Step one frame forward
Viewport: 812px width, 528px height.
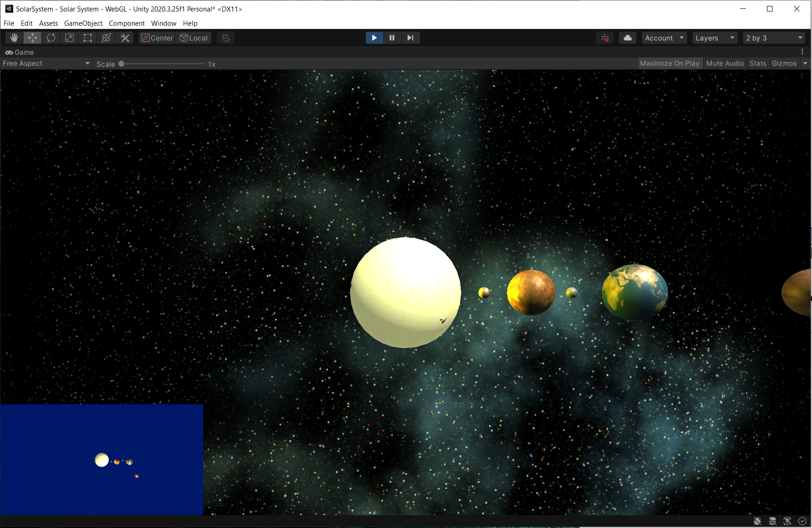410,38
